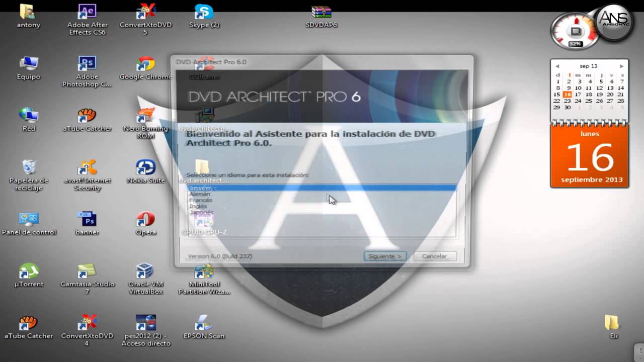Open pes2012 (2) Acceso directo shortcut
Viewport: 644px width, 362px height.
point(145,331)
